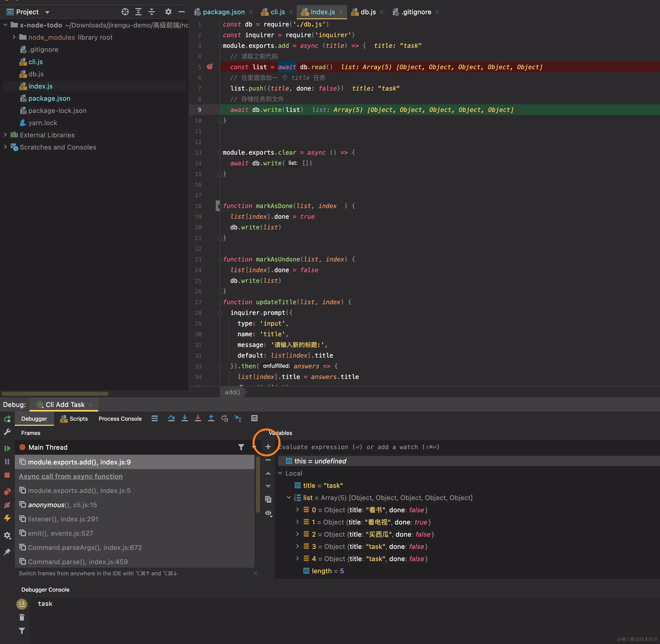Click Force Step Into red arrow

pos(198,418)
